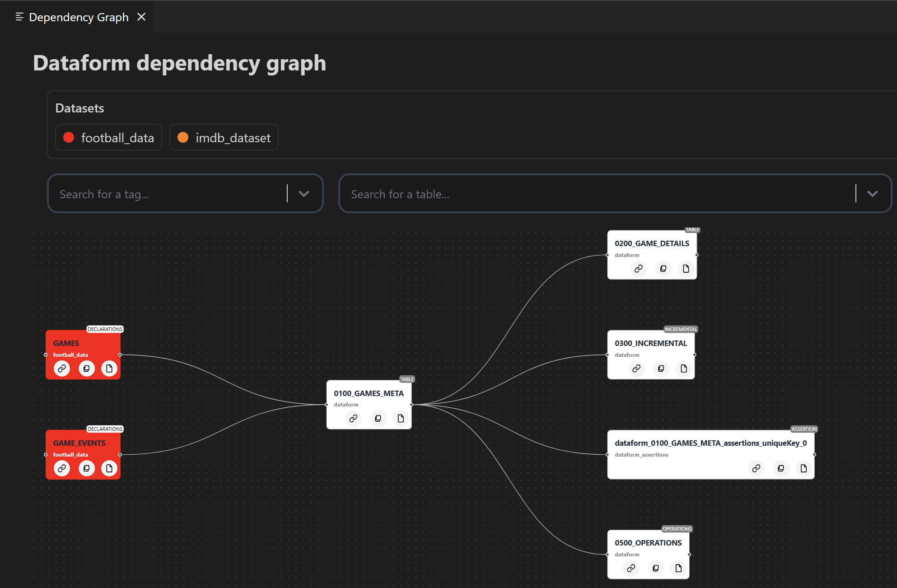The image size is (897, 588).
Task: Copy the 0300_INCREMENTAL node name icon
Action: [x=661, y=369]
